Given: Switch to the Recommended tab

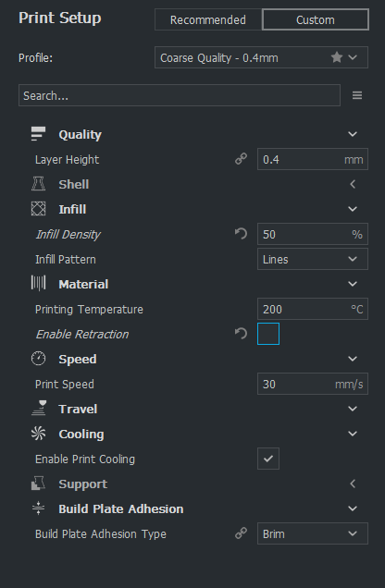Looking at the screenshot, I should click(x=208, y=19).
